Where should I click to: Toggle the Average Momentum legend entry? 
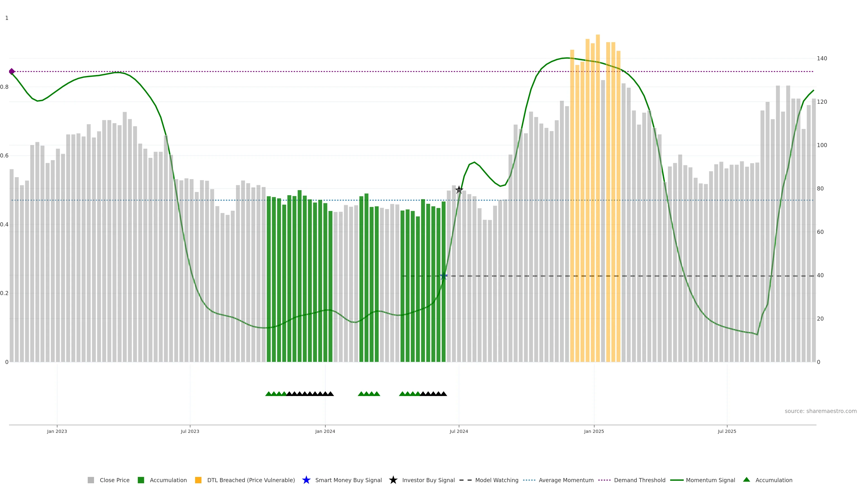click(x=566, y=480)
